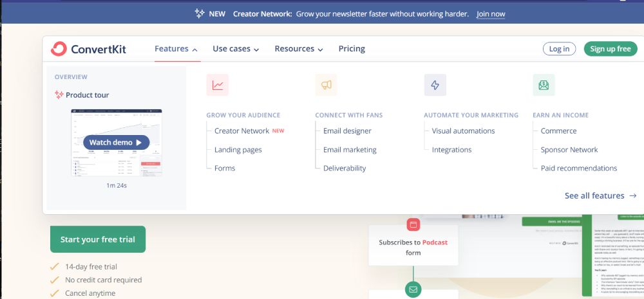
Task: Click the EARN AN INCOME heading
Action: click(x=561, y=115)
